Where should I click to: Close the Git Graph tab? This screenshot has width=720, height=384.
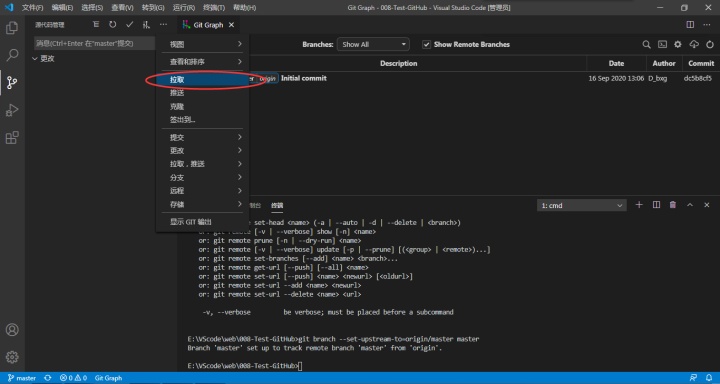231,25
